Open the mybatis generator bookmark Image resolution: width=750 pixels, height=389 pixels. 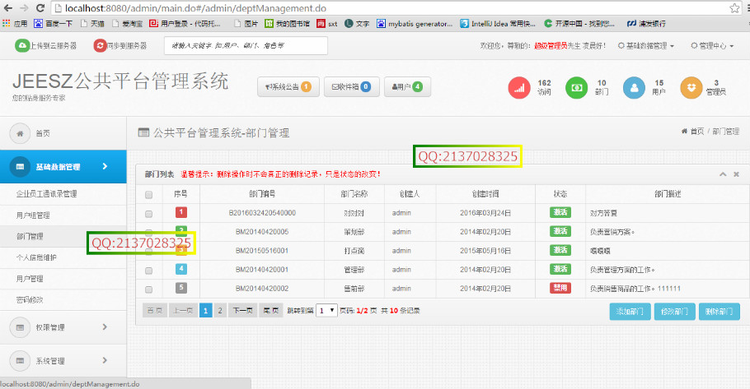click(414, 23)
